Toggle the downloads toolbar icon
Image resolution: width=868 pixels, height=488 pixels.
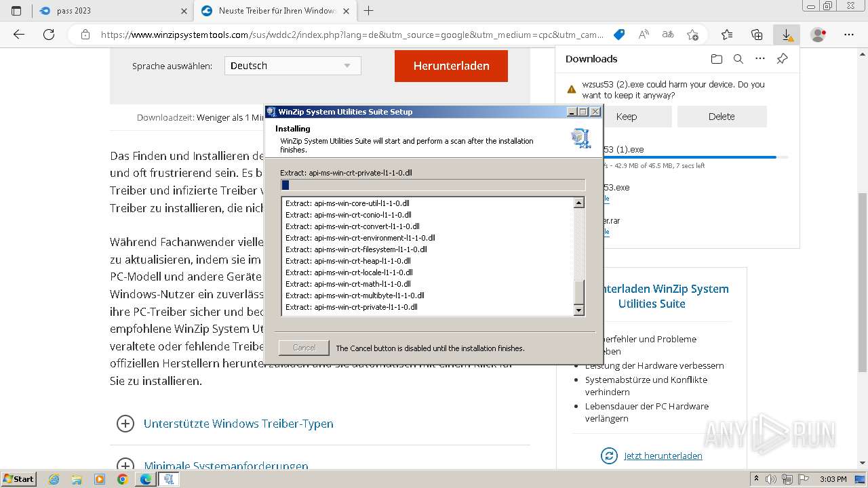tap(787, 35)
